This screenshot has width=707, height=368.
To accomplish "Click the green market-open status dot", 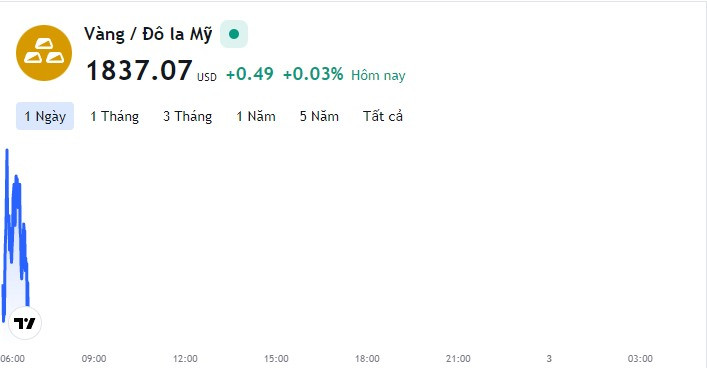I will [234, 34].
